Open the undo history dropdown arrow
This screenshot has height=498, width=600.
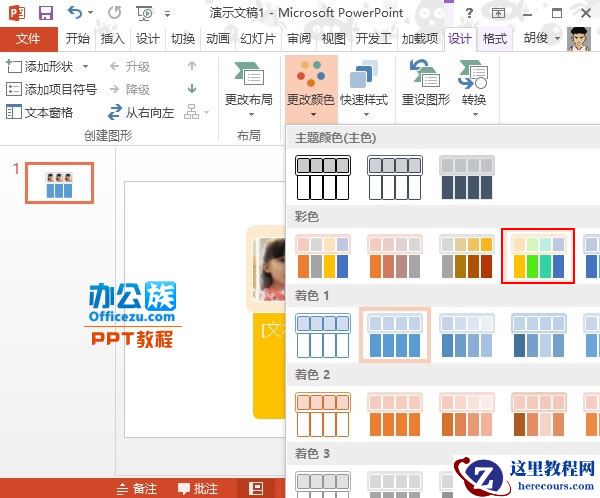pos(91,13)
